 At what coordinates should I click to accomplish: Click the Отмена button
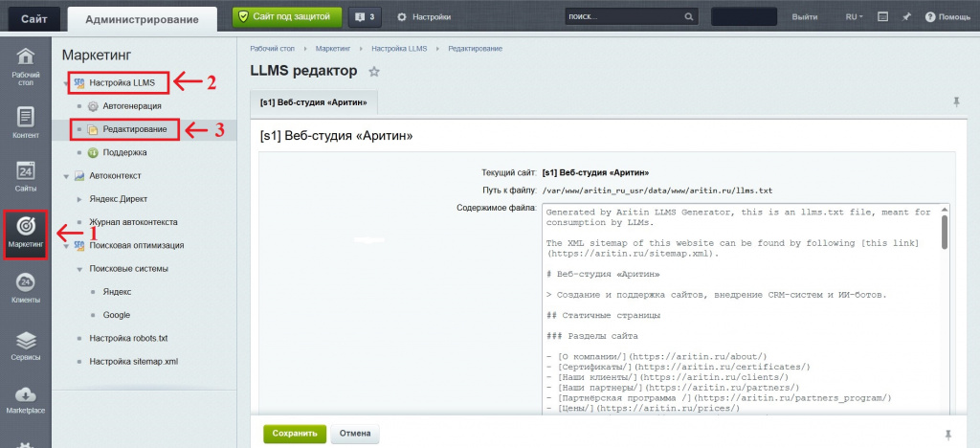[355, 434]
